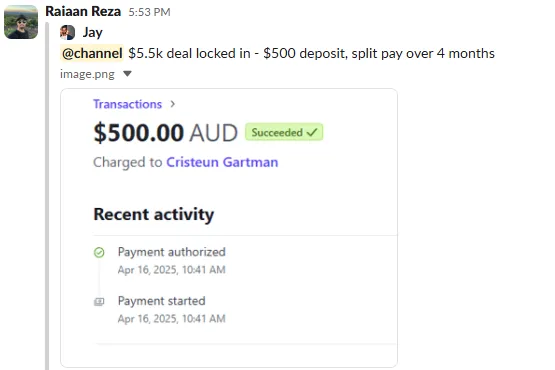Click the Payment authorized activity entry
The height and width of the screenshot is (370, 555).
click(x=172, y=261)
